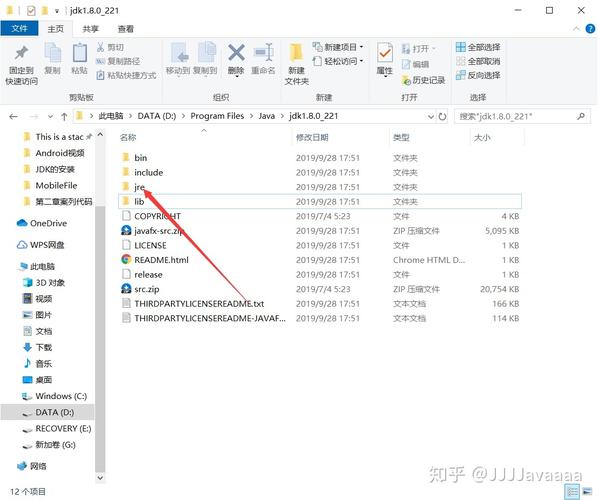Click the Copy icon in ribbon
Viewport: 598px width, 500px height.
pos(53,53)
